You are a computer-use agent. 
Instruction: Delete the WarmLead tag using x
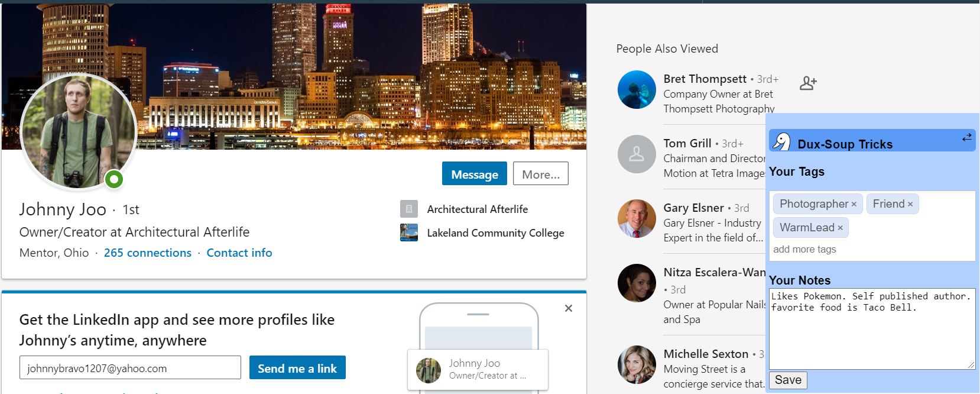(840, 228)
